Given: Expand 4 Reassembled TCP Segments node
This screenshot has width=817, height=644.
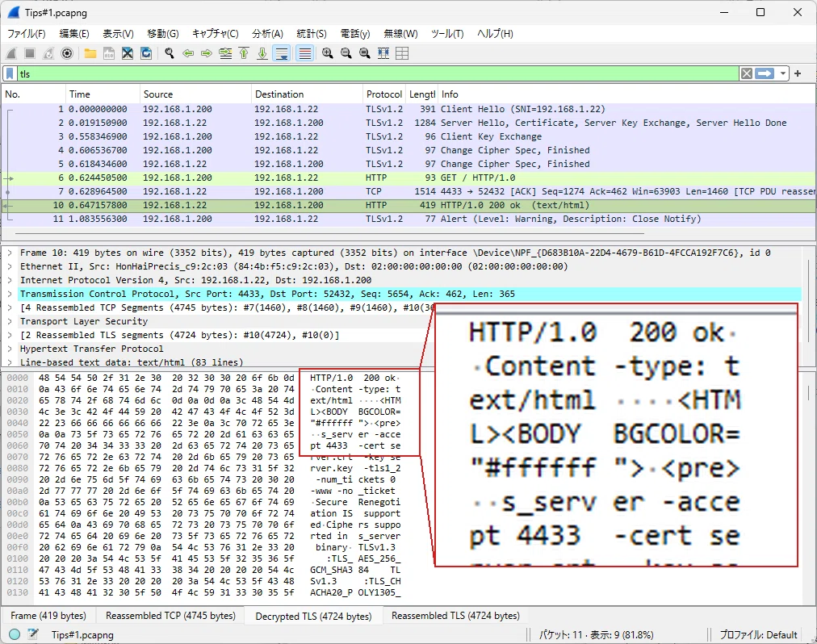Looking at the screenshot, I should [10, 307].
